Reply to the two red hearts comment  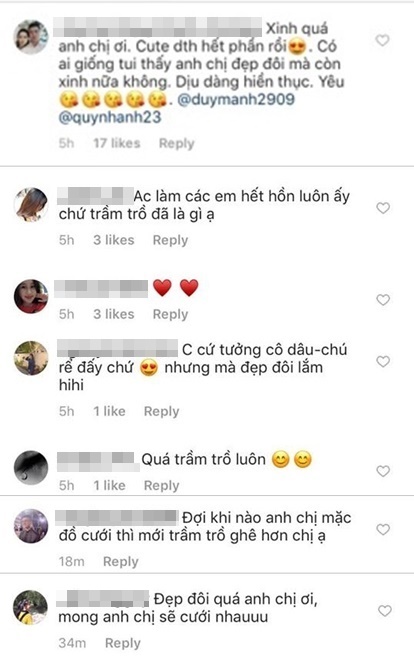pyautogui.click(x=170, y=314)
